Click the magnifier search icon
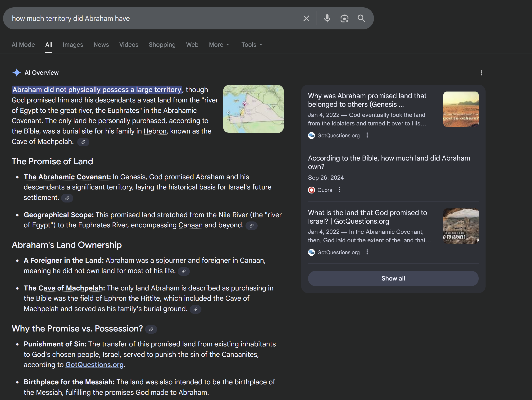 [x=361, y=18]
